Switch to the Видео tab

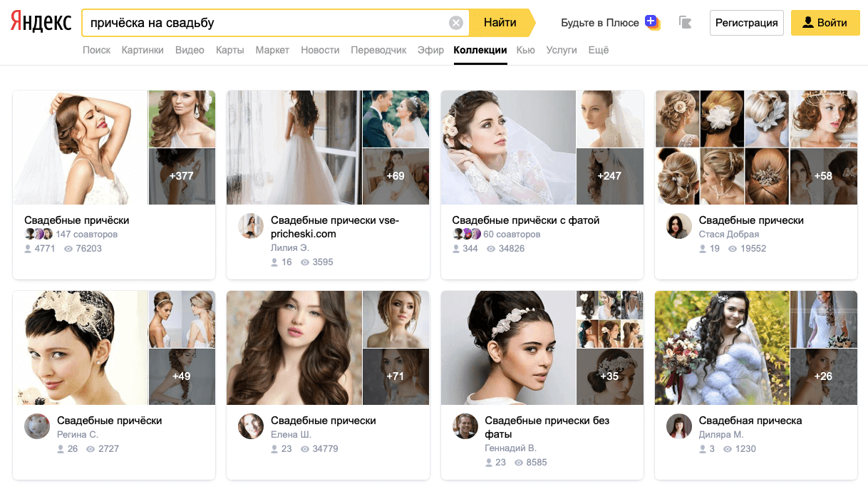(x=190, y=50)
